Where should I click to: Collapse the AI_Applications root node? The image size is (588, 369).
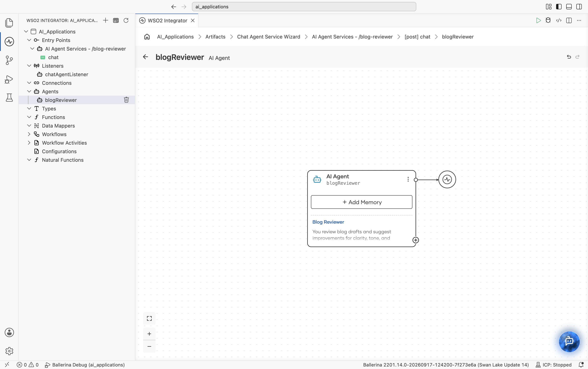pyautogui.click(x=26, y=31)
